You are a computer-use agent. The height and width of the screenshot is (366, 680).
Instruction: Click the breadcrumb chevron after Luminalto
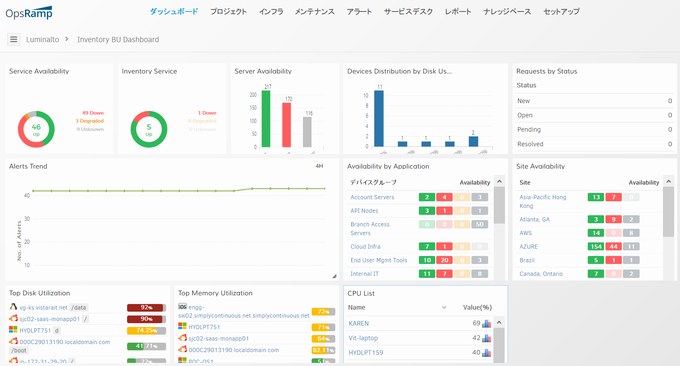67,39
